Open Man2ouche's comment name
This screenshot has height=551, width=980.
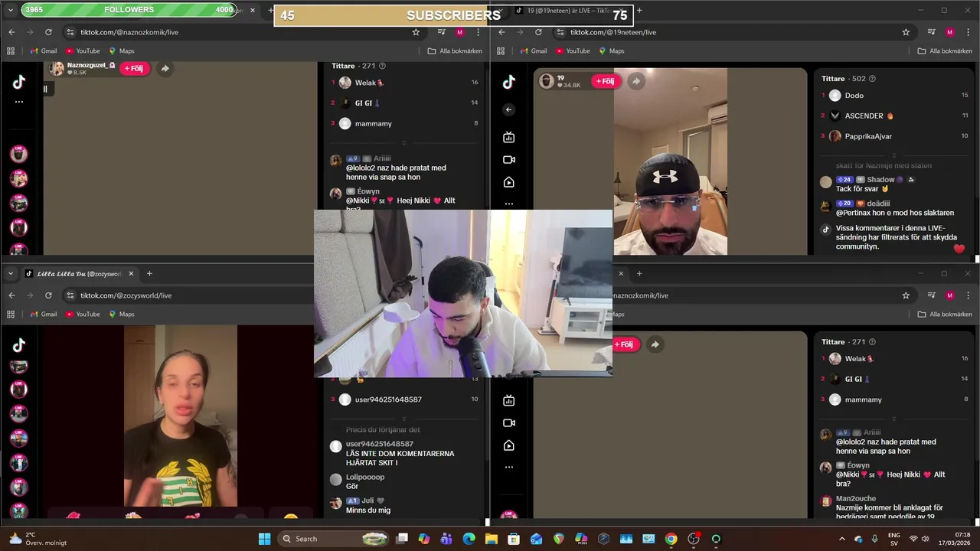[856, 498]
